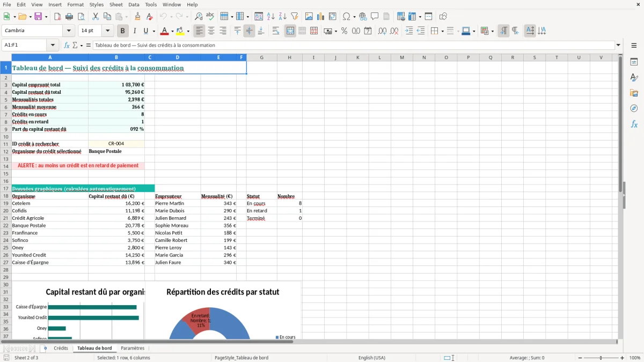Screen dimensions: 644x362
Task: Switch to the Crédits sheet tab
Action: tap(61, 349)
